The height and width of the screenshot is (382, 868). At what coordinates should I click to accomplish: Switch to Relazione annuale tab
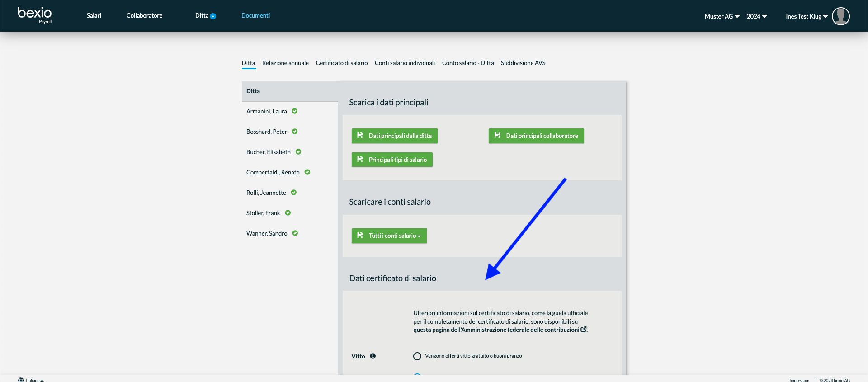pyautogui.click(x=285, y=63)
